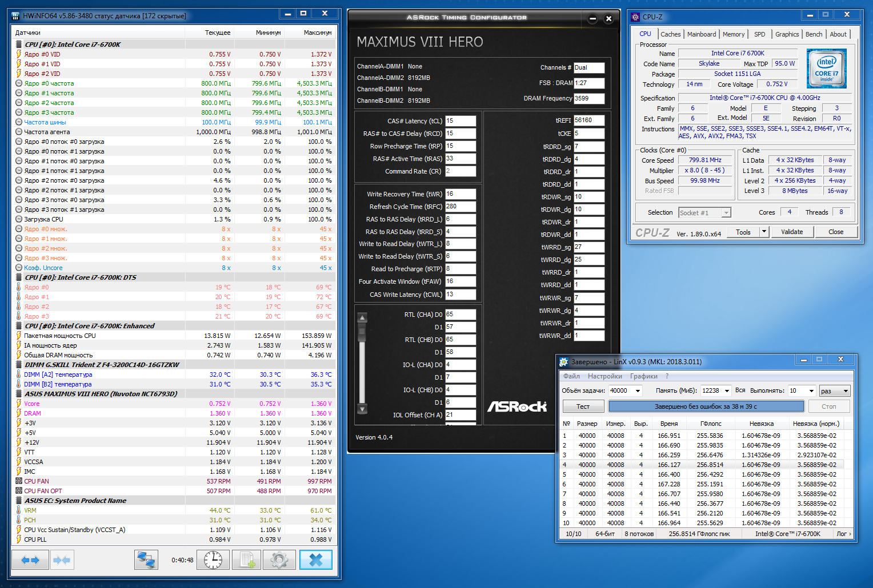Click the CAS# Latency (tCL) value field
Image resolution: width=873 pixels, height=588 pixels.
pyautogui.click(x=460, y=121)
